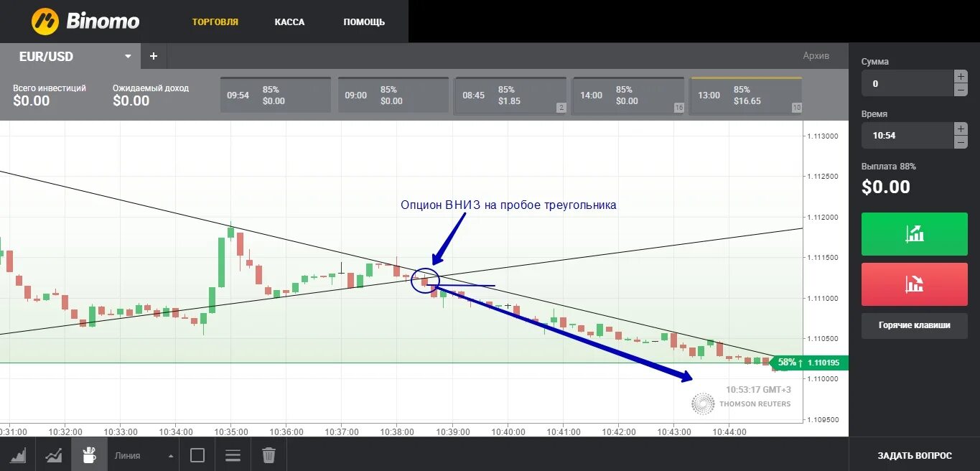This screenshot has height=471, width=980.
Task: Click the 10:35:00 time axis label
Action: [230, 432]
